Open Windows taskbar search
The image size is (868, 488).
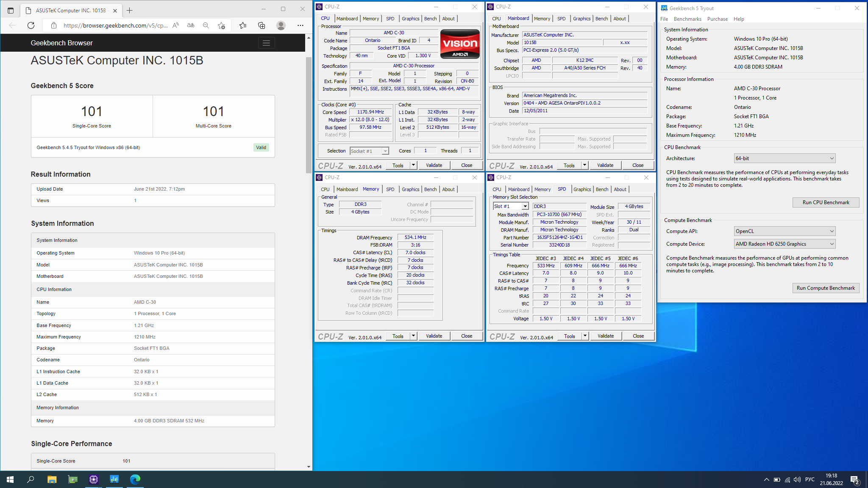pyautogui.click(x=31, y=480)
